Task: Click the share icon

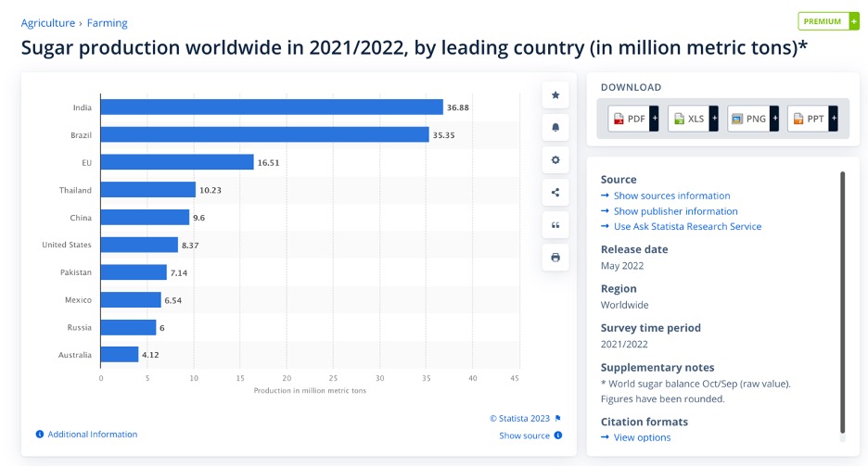Action: tap(555, 193)
